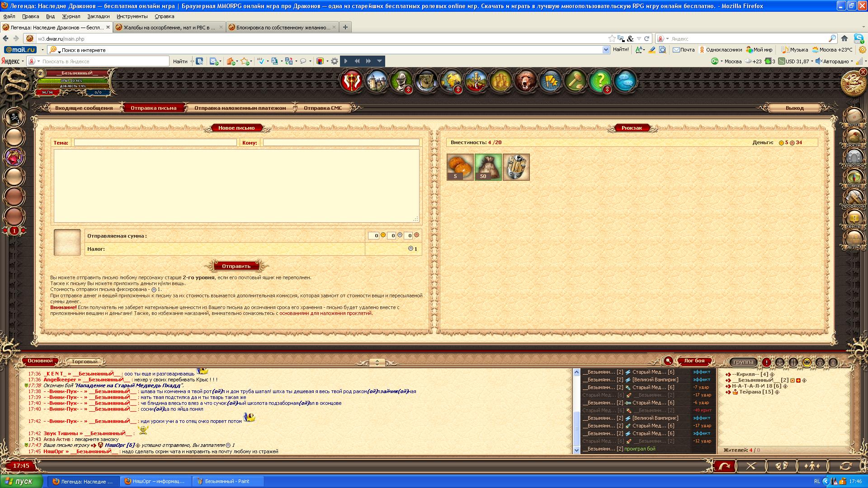
Task: Toggle the scales filter in player list
Action: tap(780, 362)
